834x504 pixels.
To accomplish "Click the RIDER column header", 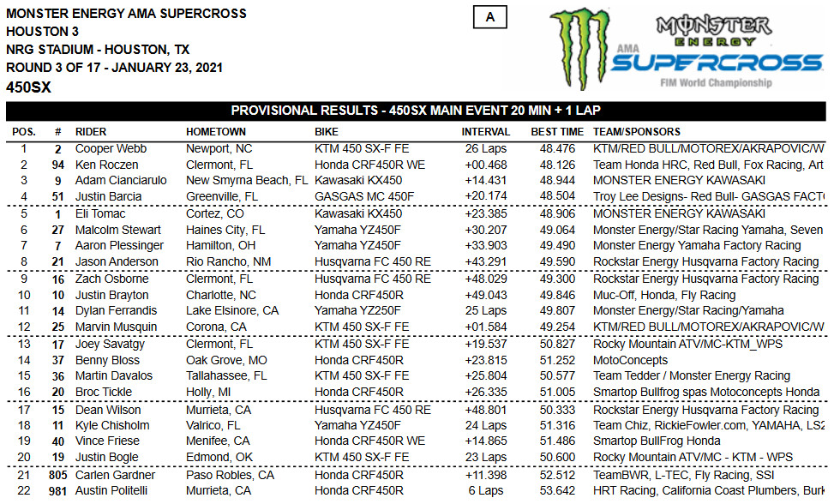I will [x=91, y=132].
